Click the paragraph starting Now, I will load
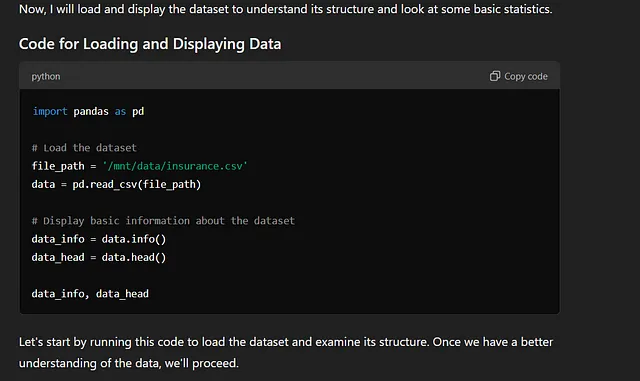The image size is (640, 381). click(286, 9)
